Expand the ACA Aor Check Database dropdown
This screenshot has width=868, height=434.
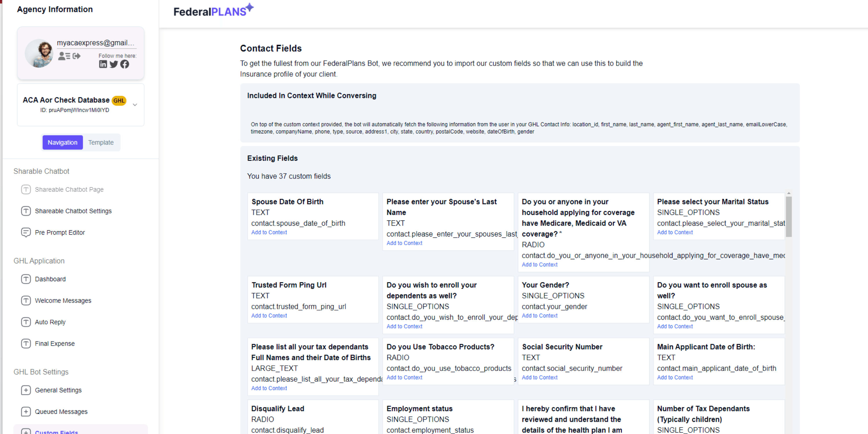[x=135, y=105]
